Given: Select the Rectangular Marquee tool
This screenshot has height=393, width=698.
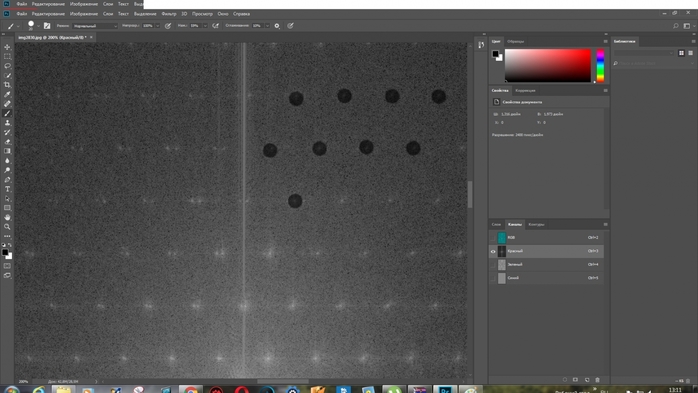Looking at the screenshot, I should click(x=7, y=57).
